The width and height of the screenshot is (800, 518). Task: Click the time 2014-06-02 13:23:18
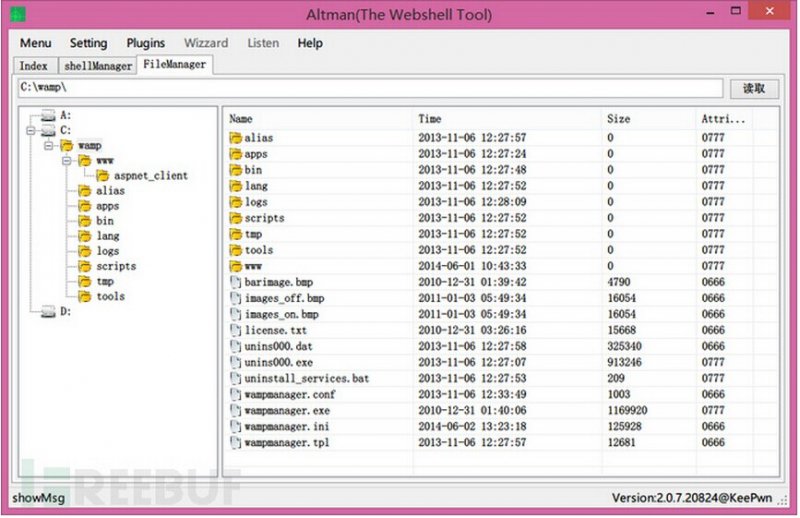pos(472,427)
